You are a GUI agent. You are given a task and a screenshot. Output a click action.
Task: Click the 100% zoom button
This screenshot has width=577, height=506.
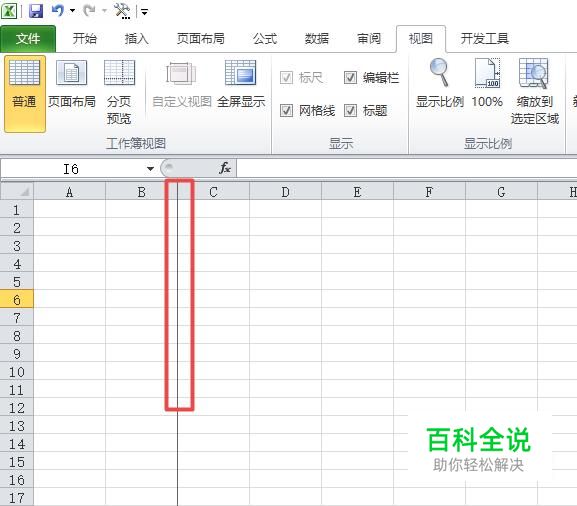coord(487,84)
